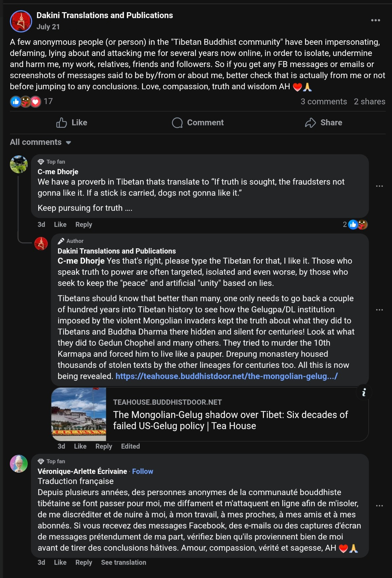
Task: Click See translation under the French comment
Action: (124, 563)
